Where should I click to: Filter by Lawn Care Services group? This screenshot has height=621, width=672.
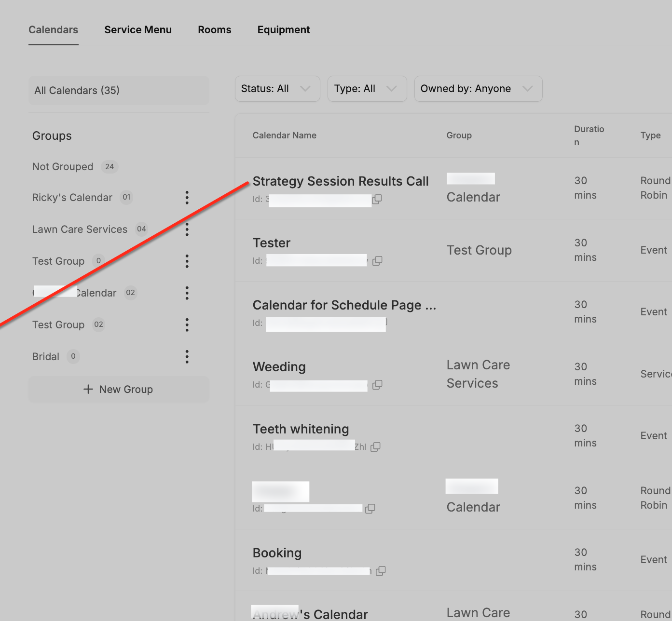[x=80, y=229]
